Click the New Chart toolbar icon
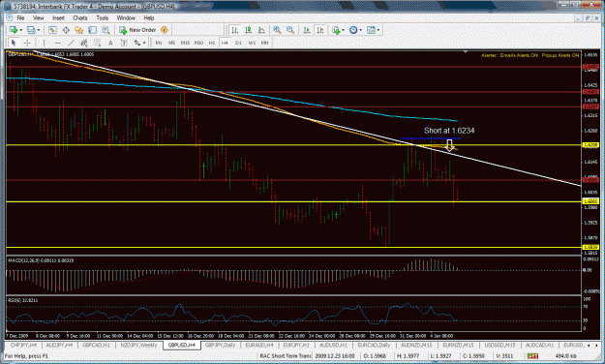605x364 pixels. (14, 30)
